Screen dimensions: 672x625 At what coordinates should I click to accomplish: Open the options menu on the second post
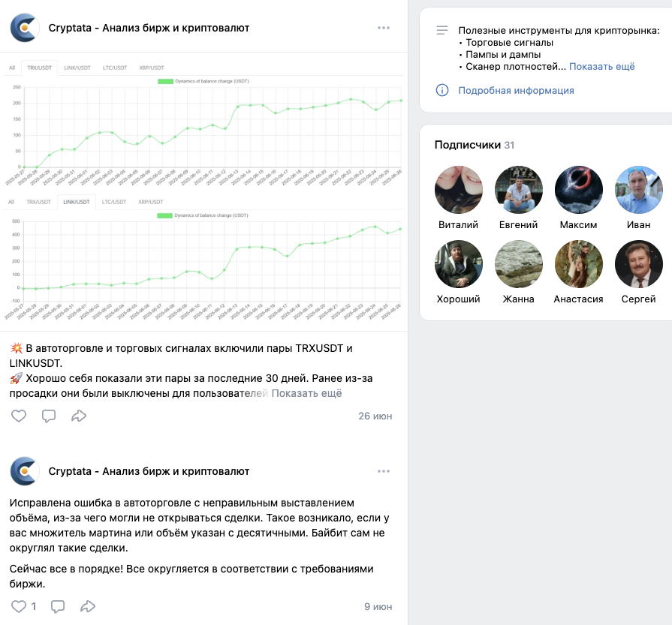click(x=384, y=471)
